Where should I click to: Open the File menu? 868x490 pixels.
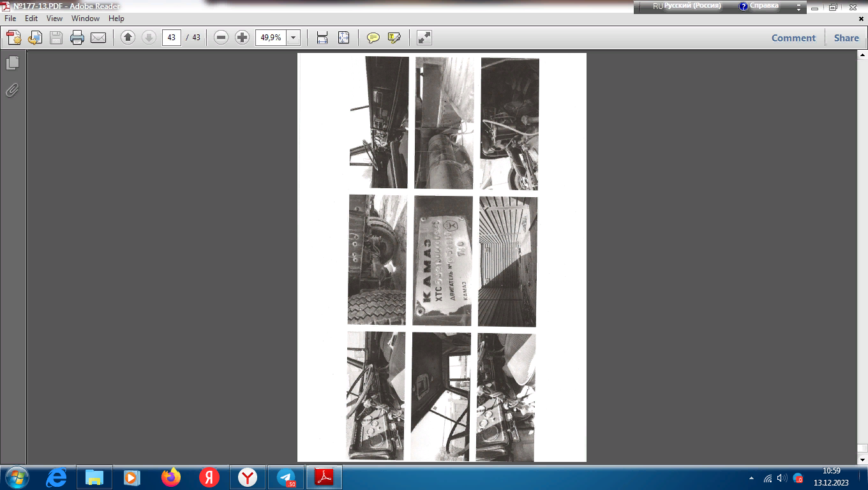point(10,19)
